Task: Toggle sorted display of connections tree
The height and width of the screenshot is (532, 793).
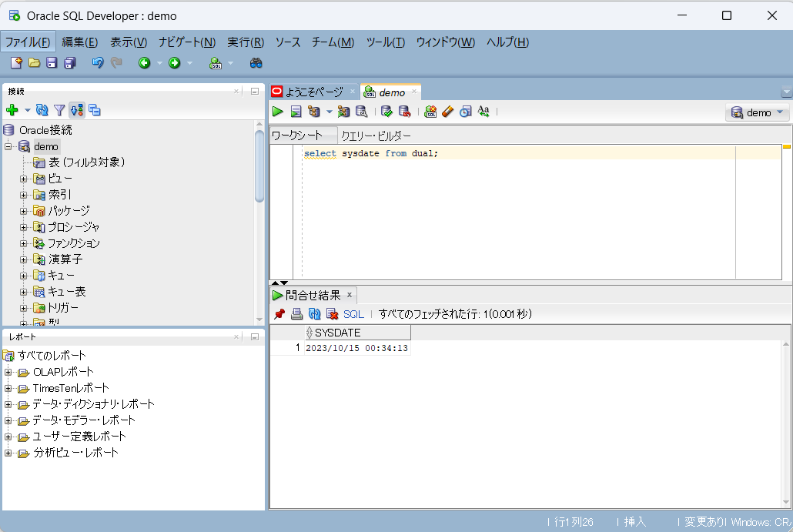Action: coord(76,110)
